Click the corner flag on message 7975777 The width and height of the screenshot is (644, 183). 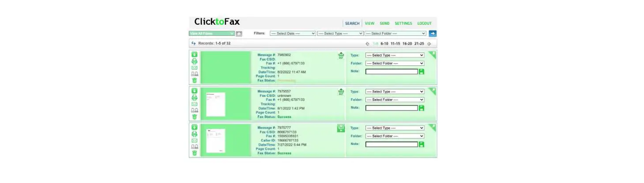click(x=433, y=127)
